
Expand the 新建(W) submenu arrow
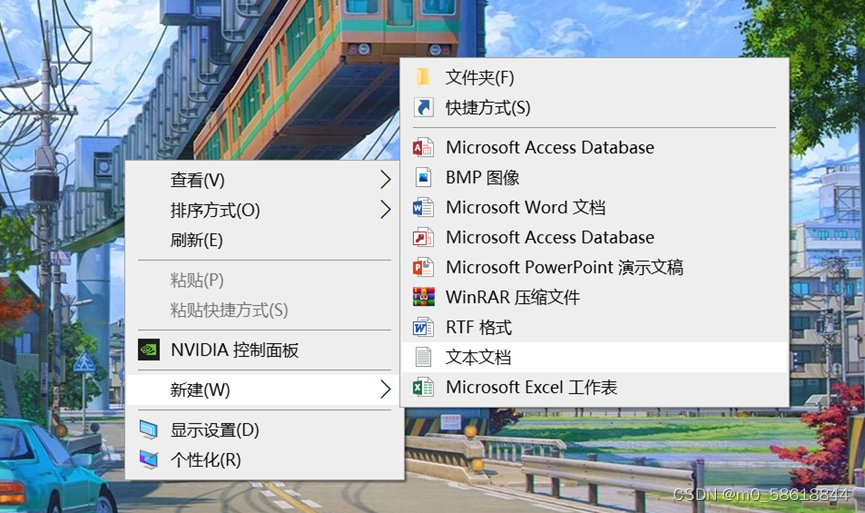tap(386, 389)
